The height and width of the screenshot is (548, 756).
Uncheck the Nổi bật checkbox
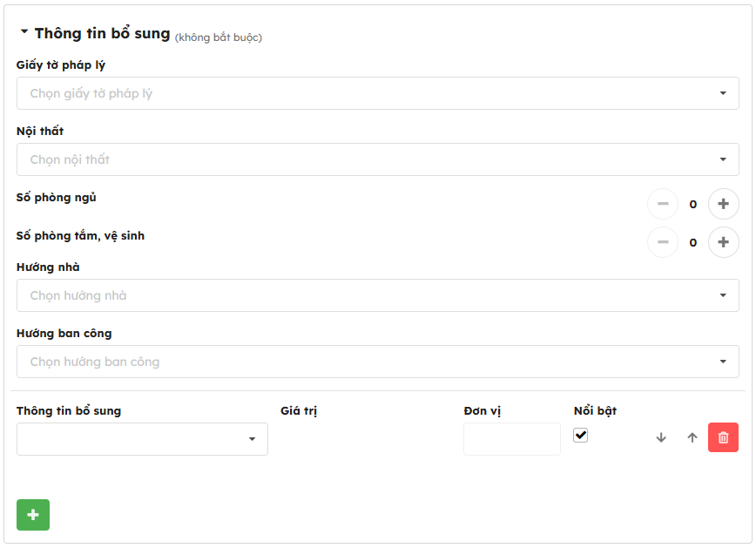pos(581,435)
